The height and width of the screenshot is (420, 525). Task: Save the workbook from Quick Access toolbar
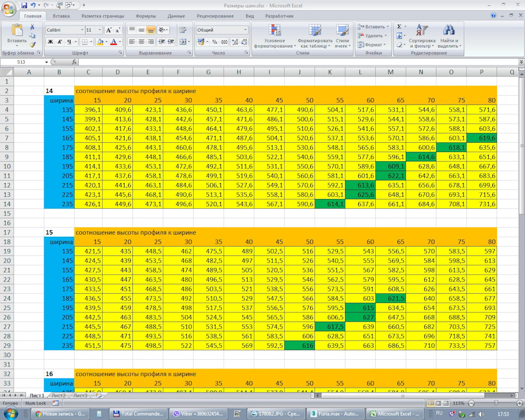click(24, 5)
